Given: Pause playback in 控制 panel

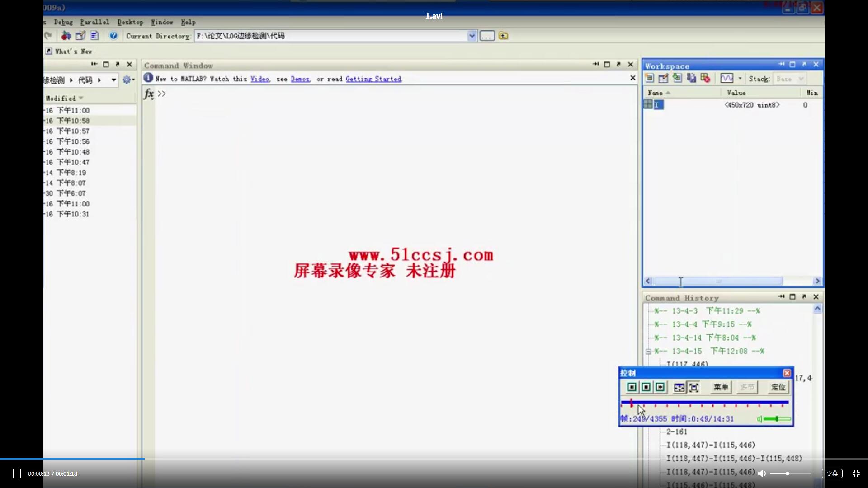Looking at the screenshot, I should 632,387.
